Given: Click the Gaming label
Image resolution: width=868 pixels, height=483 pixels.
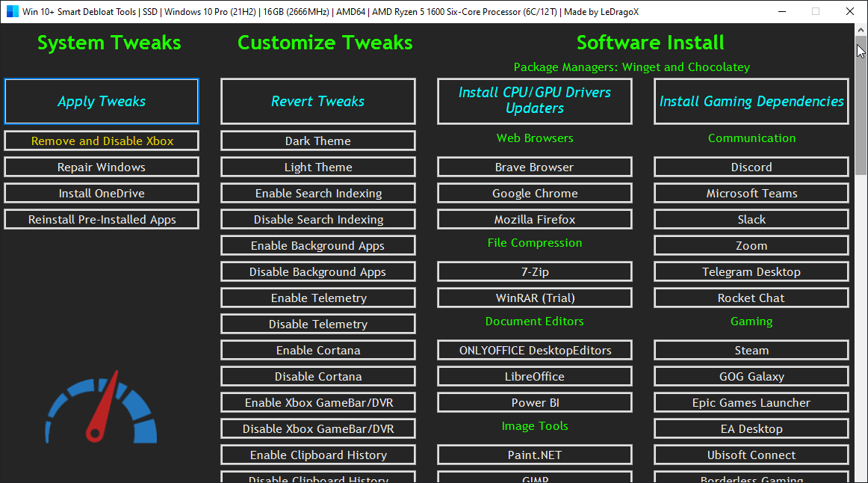Looking at the screenshot, I should point(751,322).
